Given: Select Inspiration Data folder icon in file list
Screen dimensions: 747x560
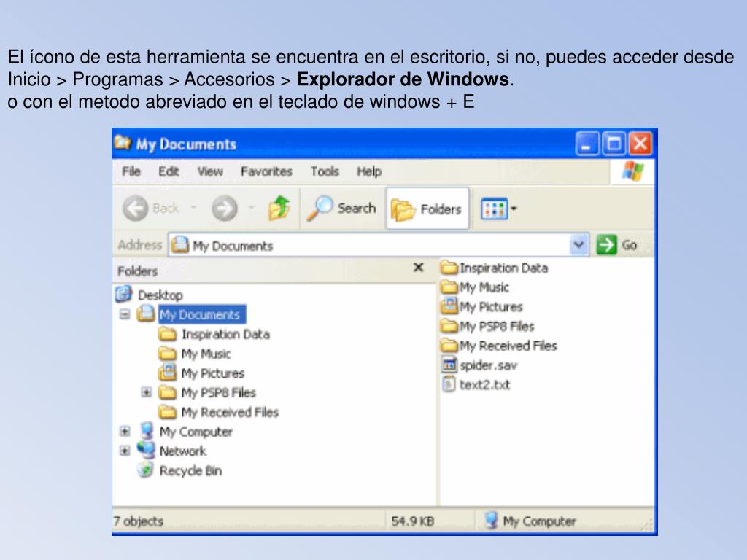Looking at the screenshot, I should click(x=449, y=267).
